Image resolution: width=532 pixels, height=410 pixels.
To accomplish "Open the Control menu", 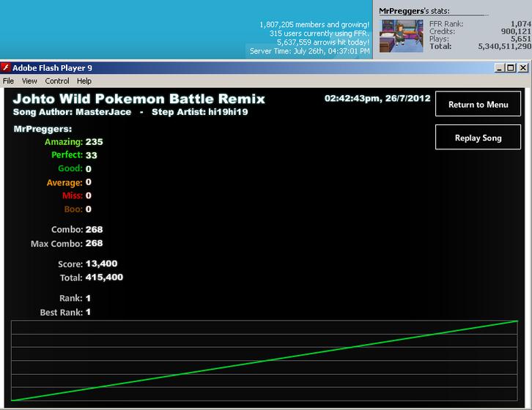I will pyautogui.click(x=57, y=81).
